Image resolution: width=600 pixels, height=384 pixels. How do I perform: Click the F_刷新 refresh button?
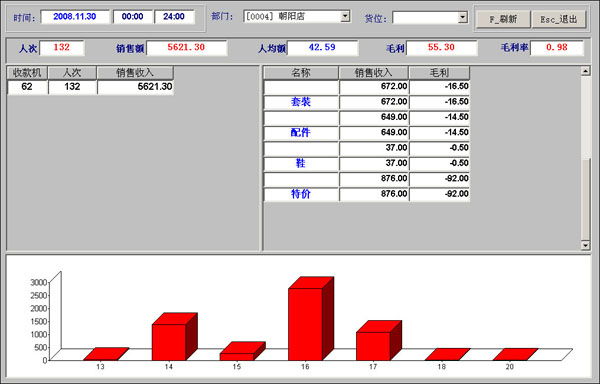point(503,19)
